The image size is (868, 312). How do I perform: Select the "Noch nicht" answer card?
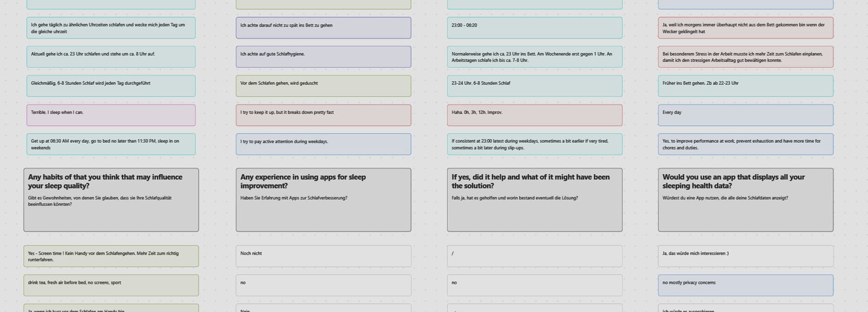point(323,256)
